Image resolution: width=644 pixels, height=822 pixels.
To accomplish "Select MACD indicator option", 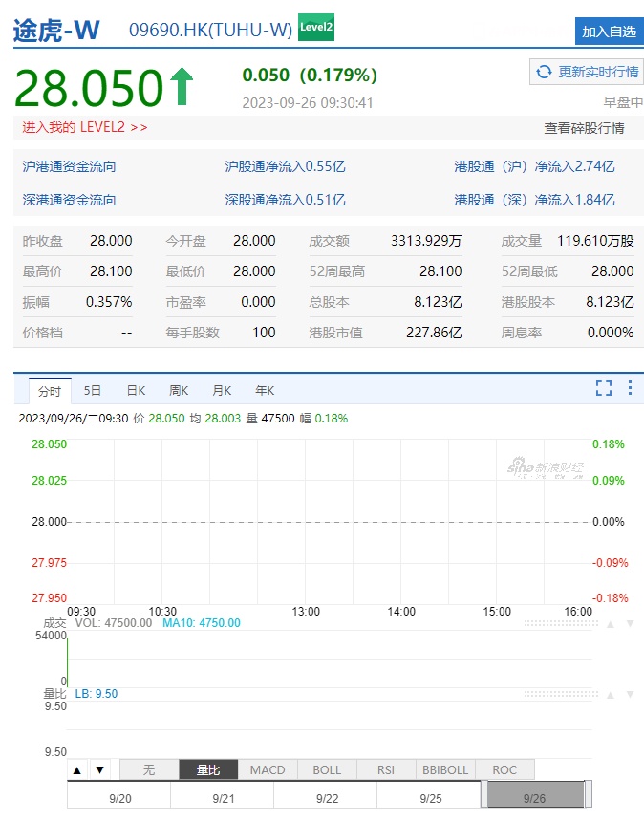I will [x=268, y=770].
